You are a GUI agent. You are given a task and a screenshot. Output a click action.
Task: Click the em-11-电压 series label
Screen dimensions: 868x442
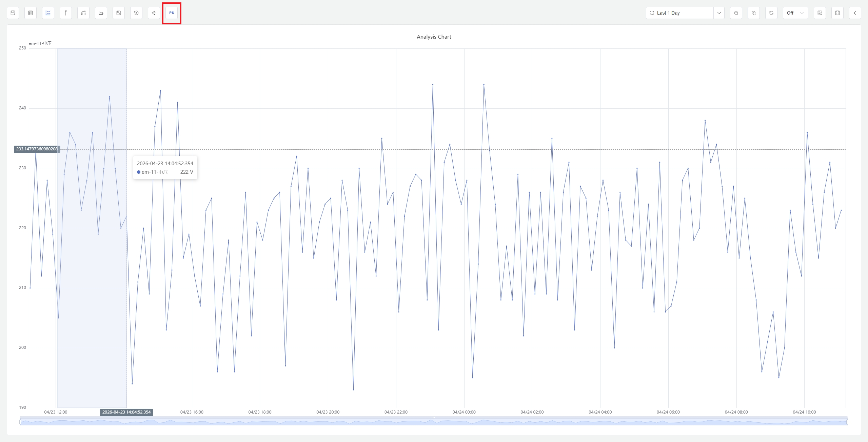pos(40,43)
